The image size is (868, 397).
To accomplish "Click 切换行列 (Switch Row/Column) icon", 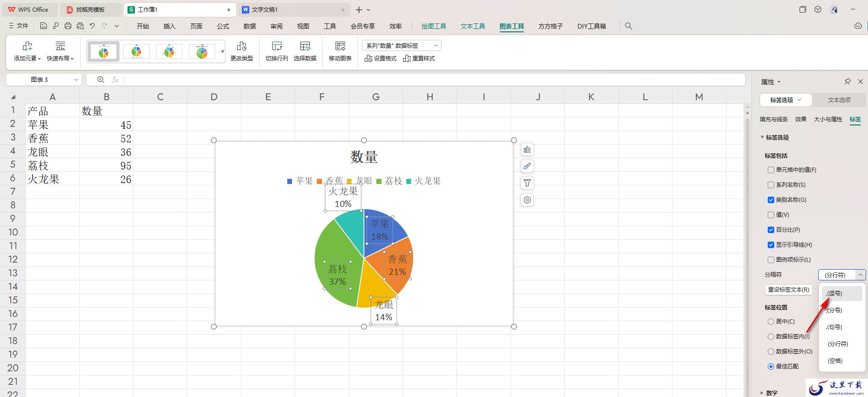I will 277,51.
